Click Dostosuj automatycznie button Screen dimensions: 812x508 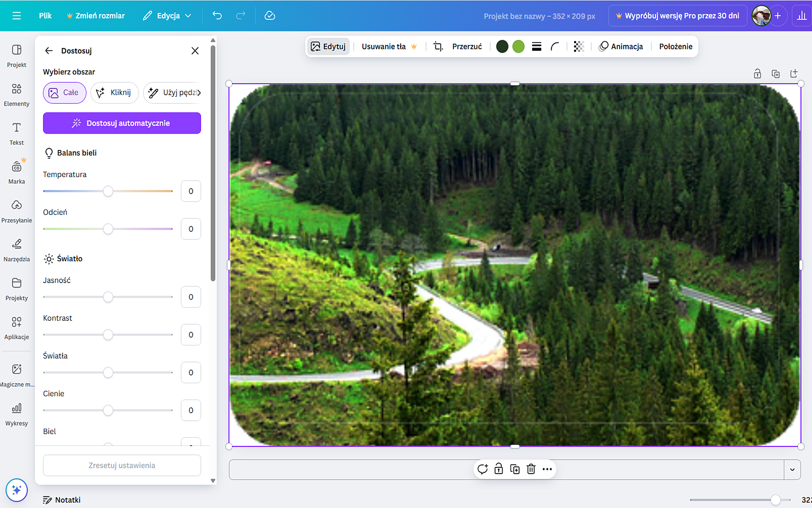(x=122, y=123)
